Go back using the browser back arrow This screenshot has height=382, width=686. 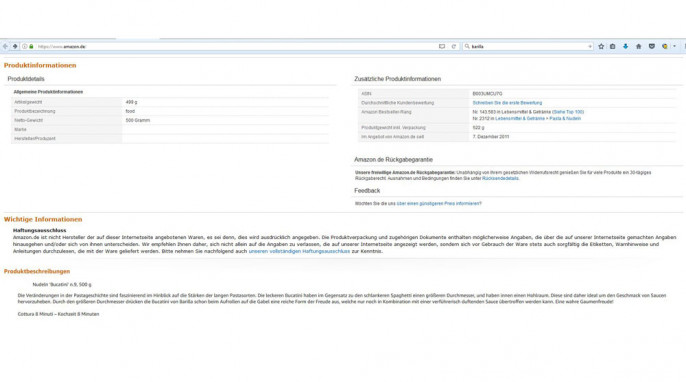click(x=5, y=46)
